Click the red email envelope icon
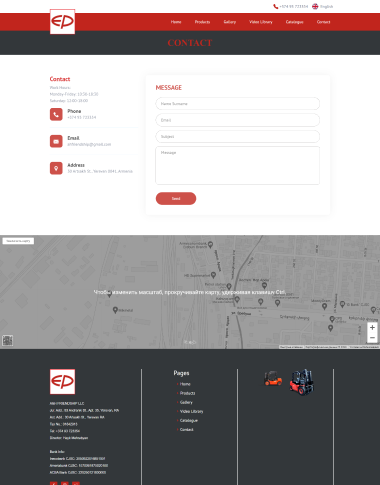Screen dimensions: 380x485 pos(56,141)
